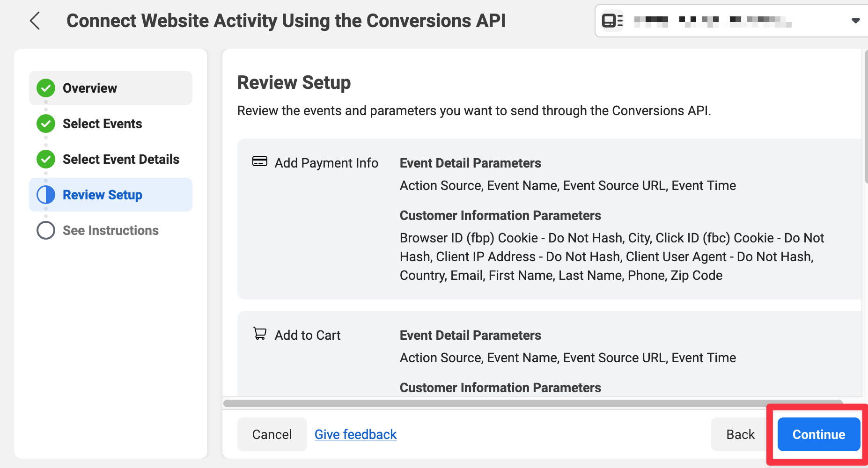Screen dimensions: 868x468
Task: Click the data source icon in account selector
Action: tap(612, 21)
